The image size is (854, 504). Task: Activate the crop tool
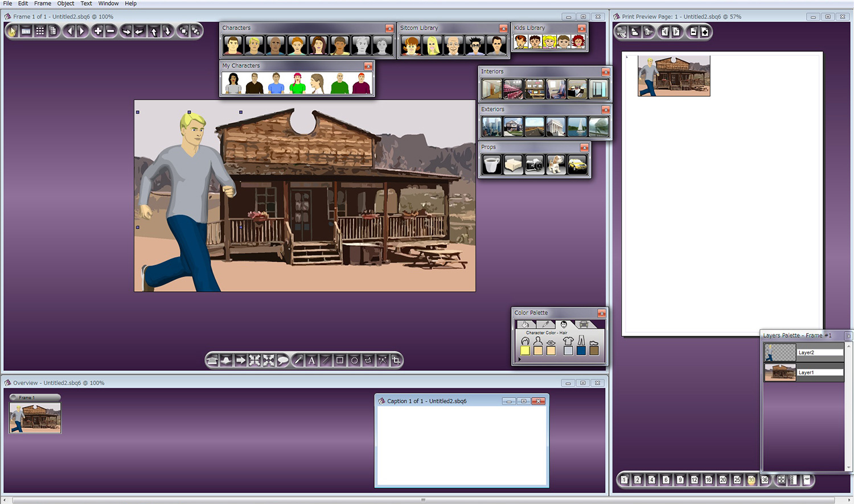[x=396, y=360]
